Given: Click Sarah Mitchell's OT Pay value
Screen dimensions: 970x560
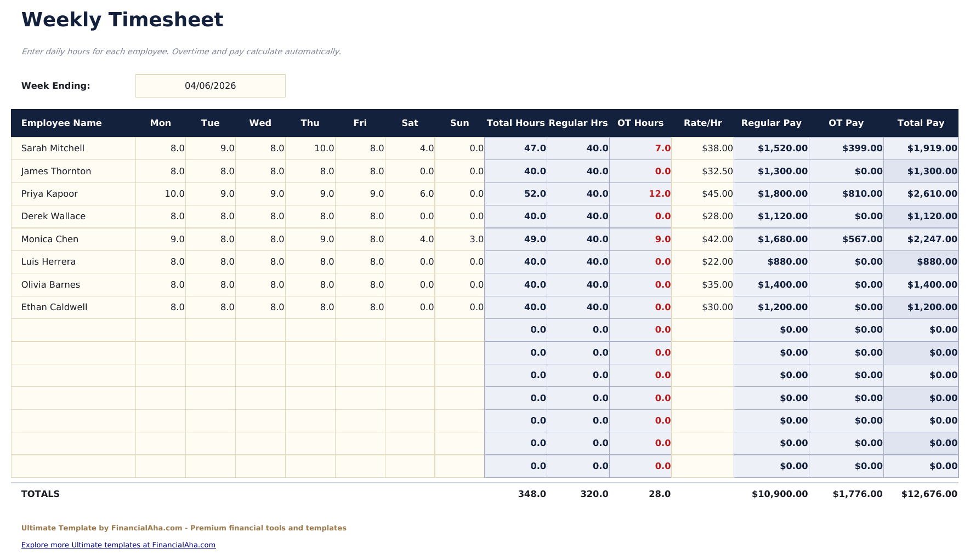Looking at the screenshot, I should [x=846, y=148].
